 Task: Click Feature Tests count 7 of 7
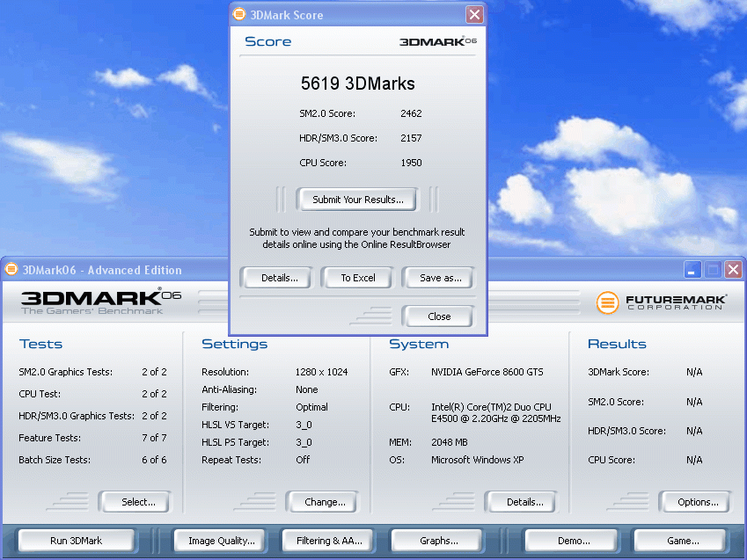click(154, 438)
